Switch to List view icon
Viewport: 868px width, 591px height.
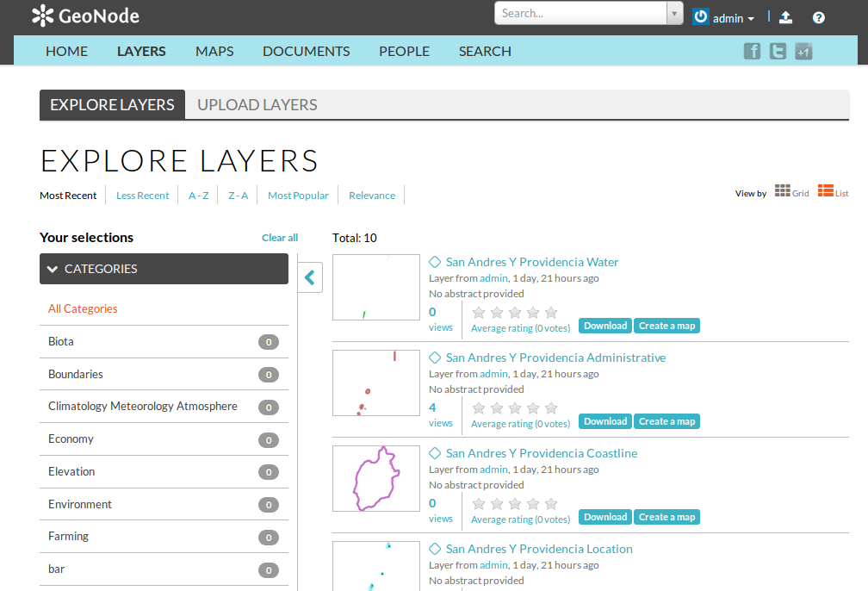tap(825, 190)
